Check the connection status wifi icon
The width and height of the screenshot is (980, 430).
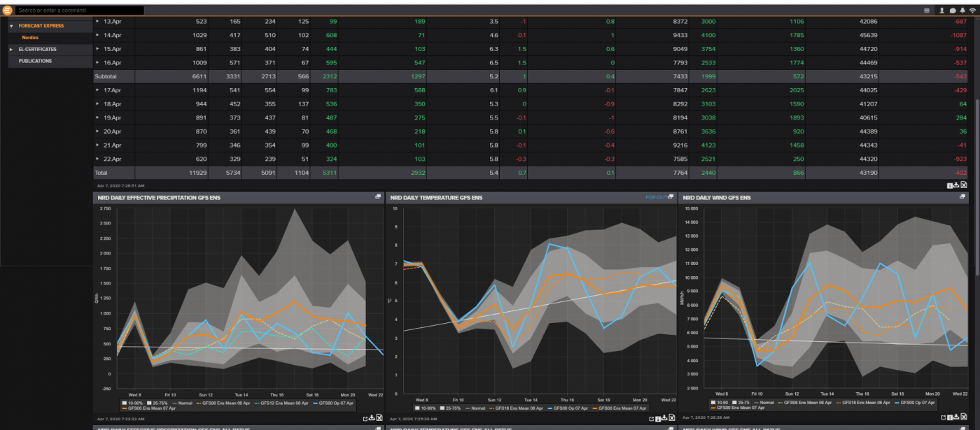[972, 10]
